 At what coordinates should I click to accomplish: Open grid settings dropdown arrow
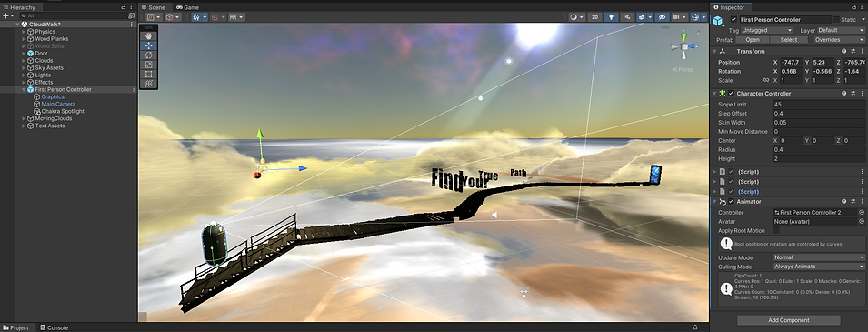click(x=205, y=17)
